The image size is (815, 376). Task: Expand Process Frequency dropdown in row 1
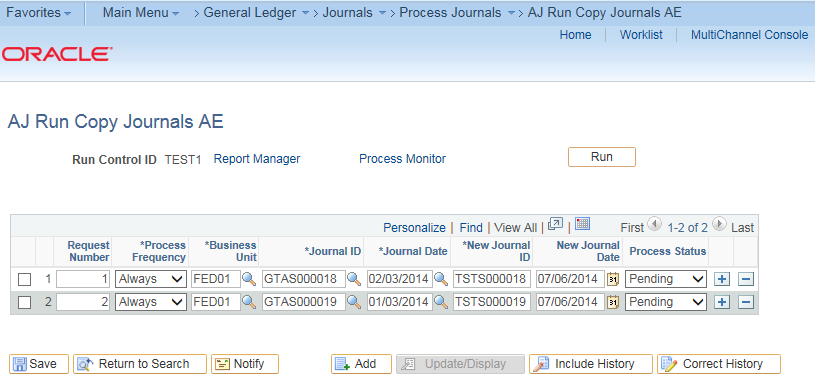point(151,279)
